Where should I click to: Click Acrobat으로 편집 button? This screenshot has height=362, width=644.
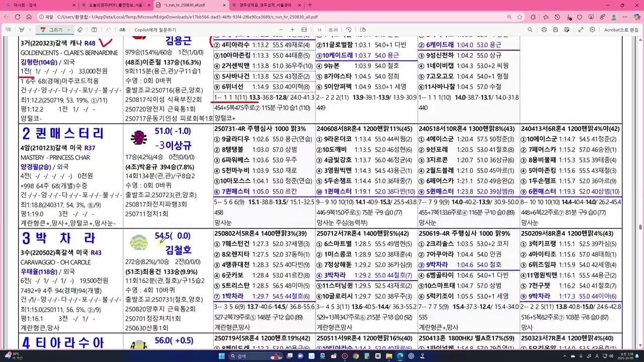coord(621,30)
